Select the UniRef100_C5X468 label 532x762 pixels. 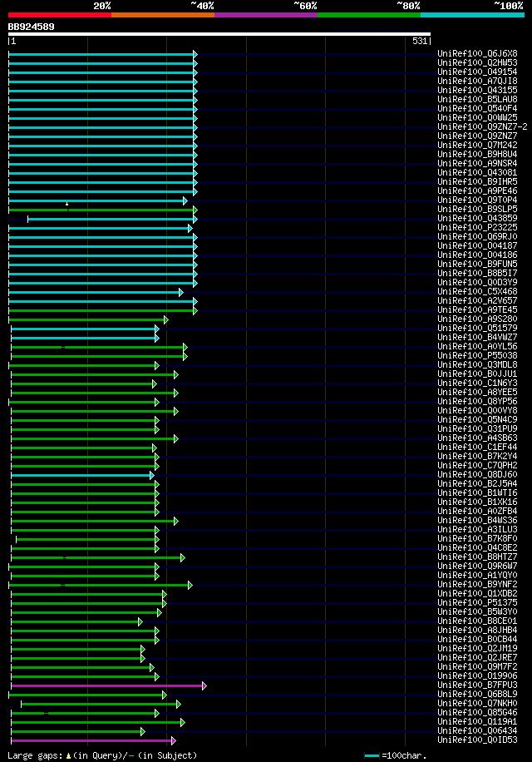point(477,292)
